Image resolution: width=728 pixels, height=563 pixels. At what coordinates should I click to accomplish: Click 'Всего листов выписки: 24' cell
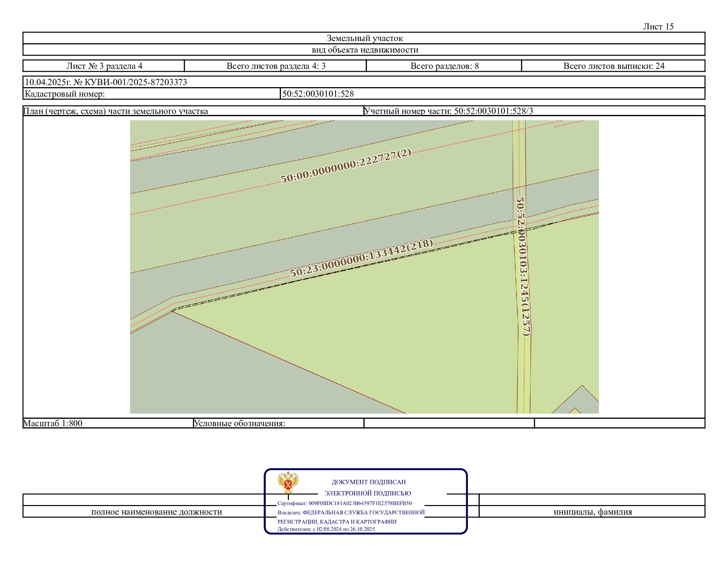pos(614,66)
